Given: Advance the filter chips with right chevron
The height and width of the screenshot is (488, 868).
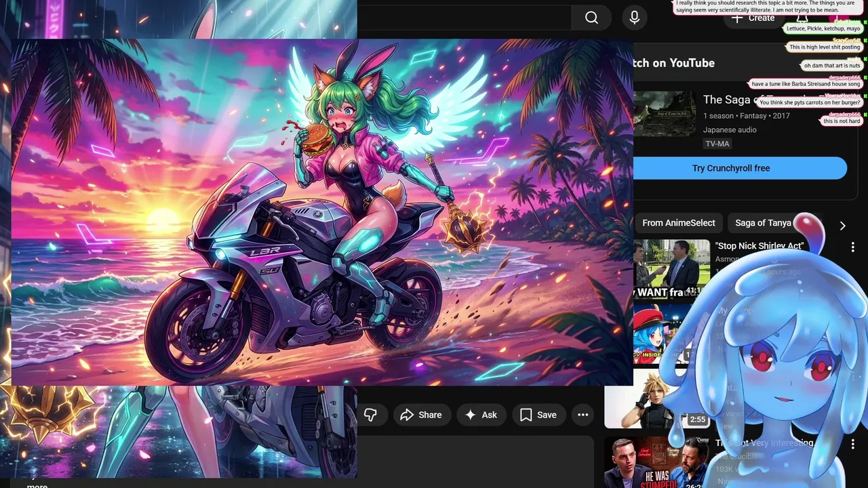Looking at the screenshot, I should (842, 226).
